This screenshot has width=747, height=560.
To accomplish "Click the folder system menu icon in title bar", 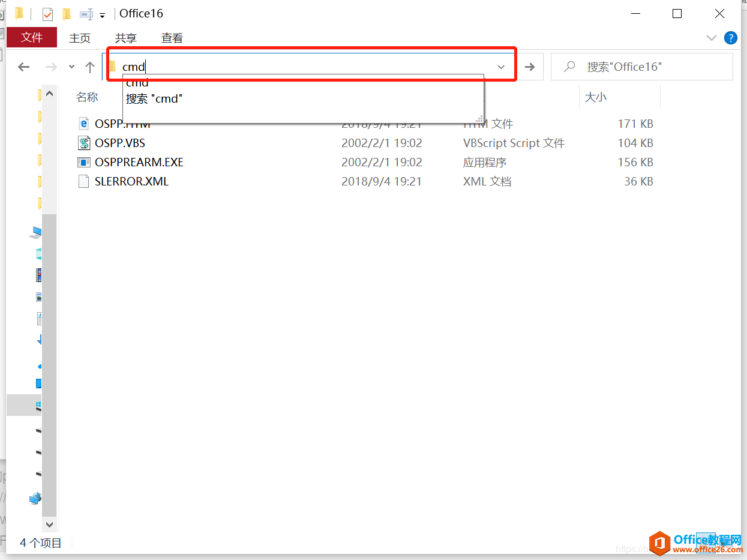I will [19, 13].
